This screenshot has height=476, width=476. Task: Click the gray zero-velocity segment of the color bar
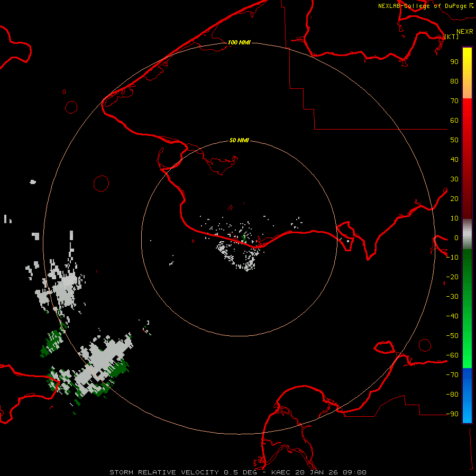(x=467, y=234)
